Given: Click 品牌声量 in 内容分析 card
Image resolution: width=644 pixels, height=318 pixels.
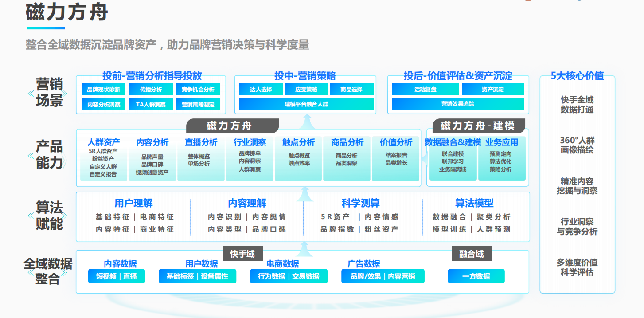Looking at the screenshot, I should click(x=152, y=157).
